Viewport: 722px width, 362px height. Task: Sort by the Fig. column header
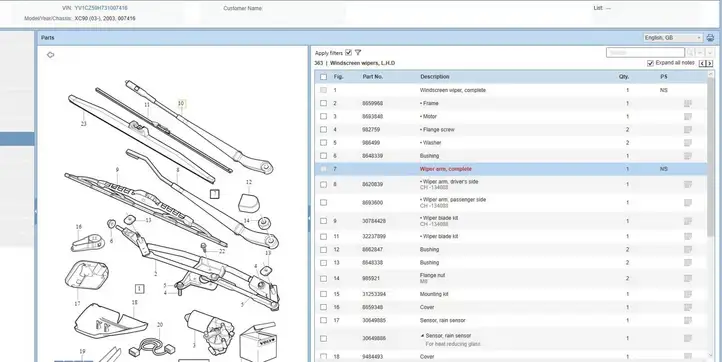[338, 77]
